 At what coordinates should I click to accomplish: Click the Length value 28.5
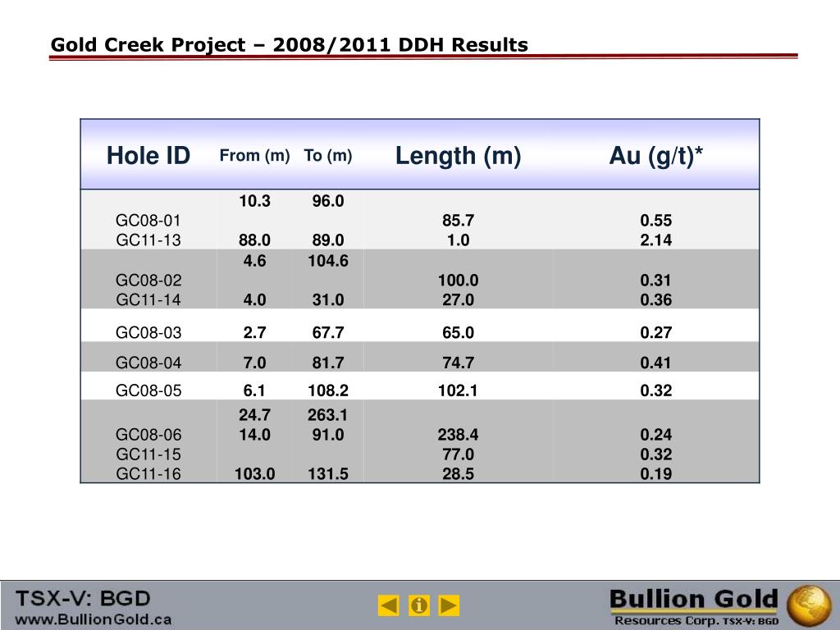coord(458,473)
